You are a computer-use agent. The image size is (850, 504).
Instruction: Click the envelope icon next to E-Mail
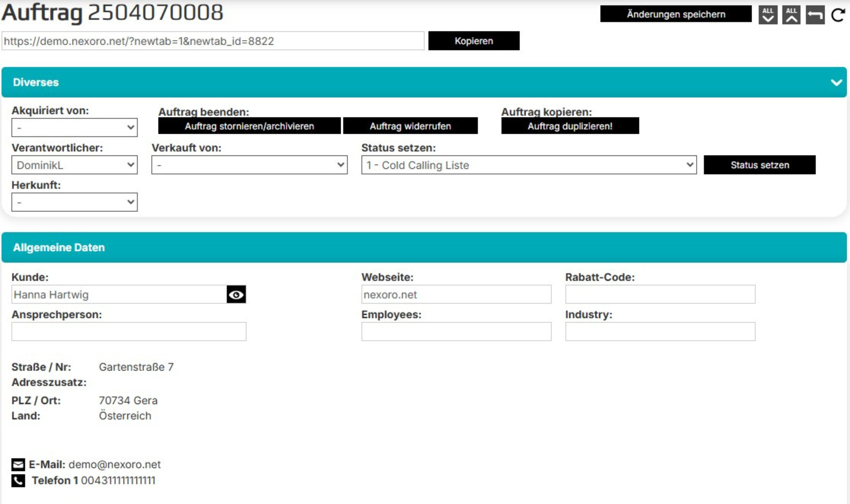pyautogui.click(x=18, y=465)
